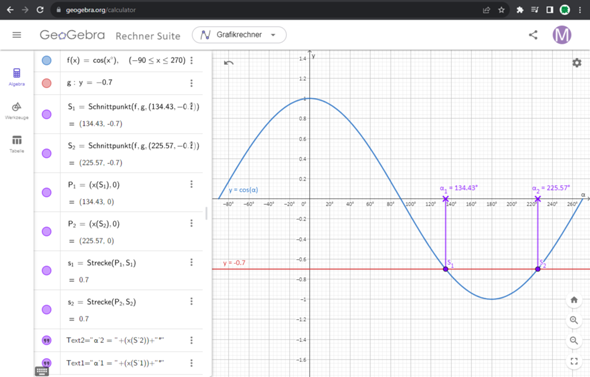
Task: Zoom in on the graph
Action: click(574, 320)
